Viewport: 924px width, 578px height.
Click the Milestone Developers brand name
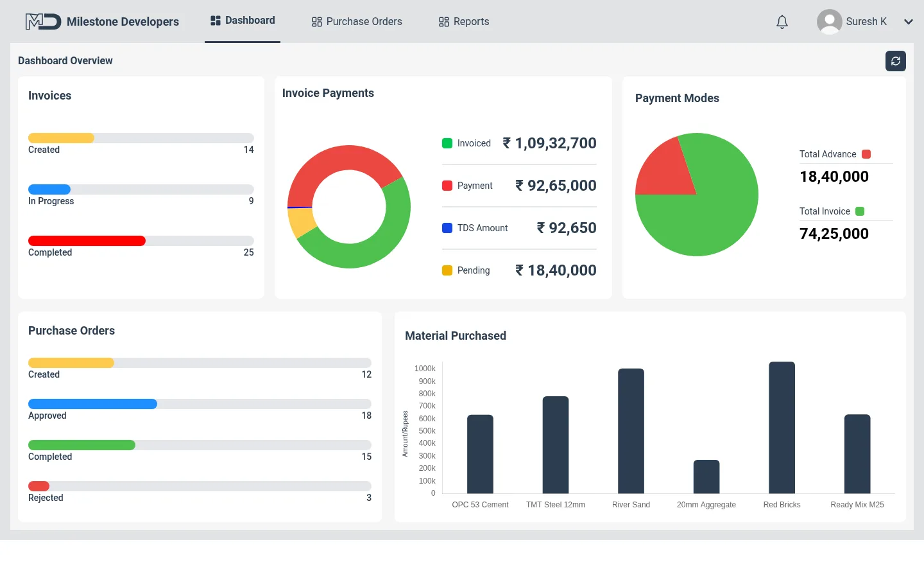(123, 22)
